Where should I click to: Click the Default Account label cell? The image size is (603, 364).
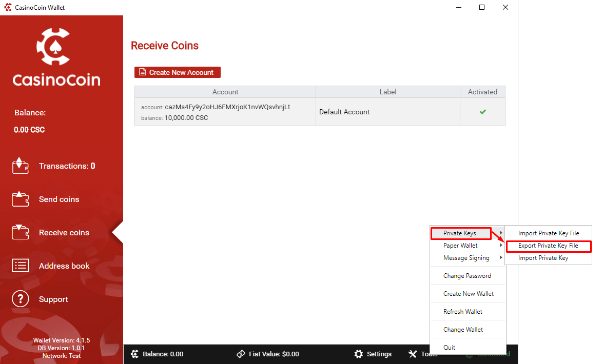point(387,112)
